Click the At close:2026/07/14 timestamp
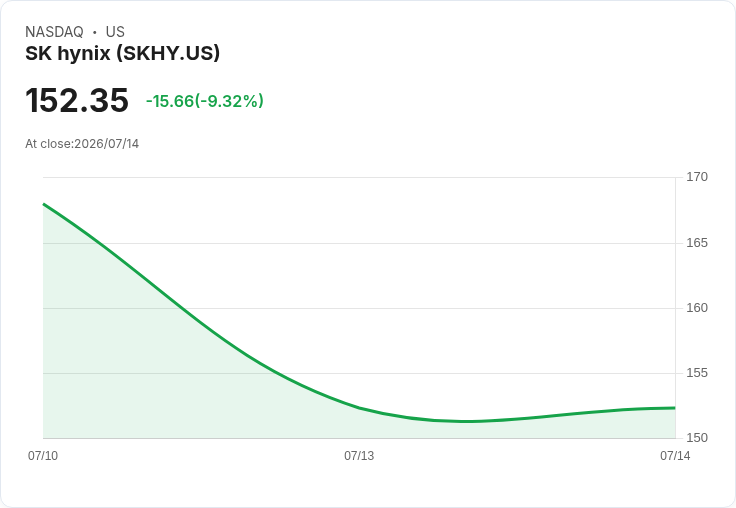The width and height of the screenshot is (736, 508). click(82, 144)
